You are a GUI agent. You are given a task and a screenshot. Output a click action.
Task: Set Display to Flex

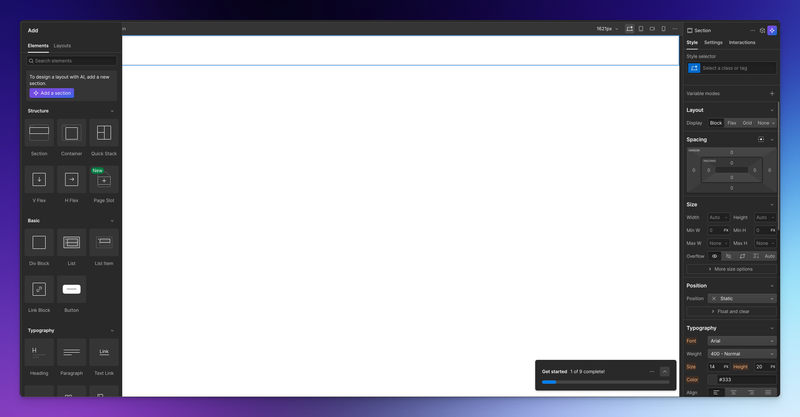(732, 123)
